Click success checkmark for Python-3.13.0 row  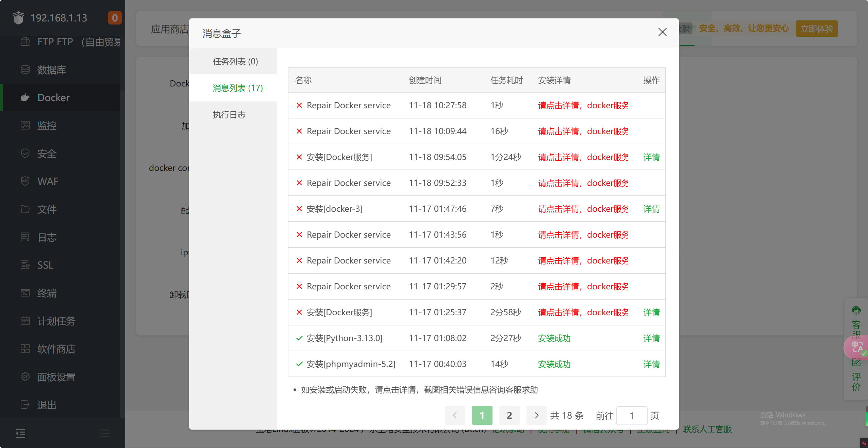299,338
